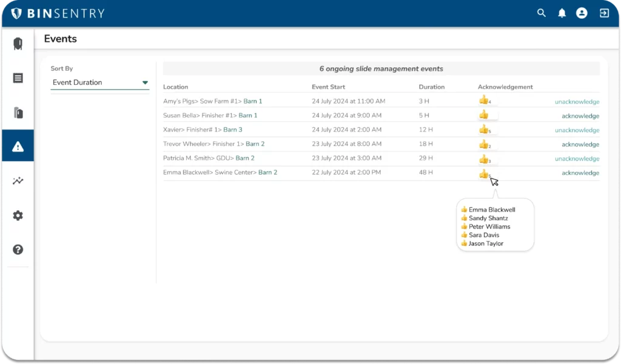Click thumbs-up icon on Emma Blackwell row
The image size is (621, 364).
coord(483,174)
